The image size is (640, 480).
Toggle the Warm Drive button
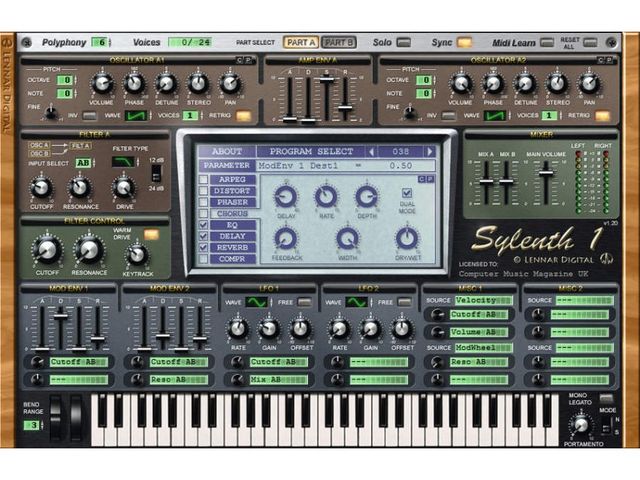[151, 235]
